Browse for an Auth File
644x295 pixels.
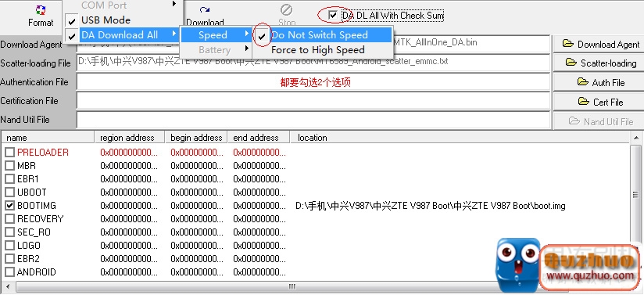point(601,82)
